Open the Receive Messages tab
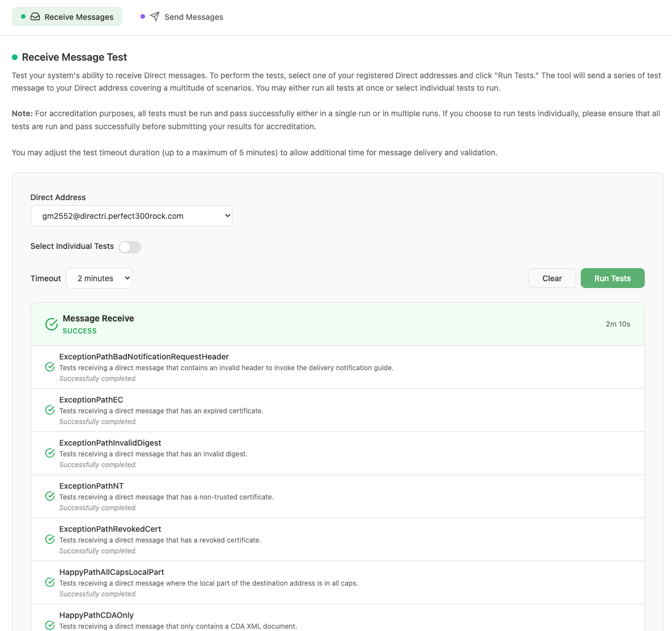The width and height of the screenshot is (672, 631). tap(67, 17)
